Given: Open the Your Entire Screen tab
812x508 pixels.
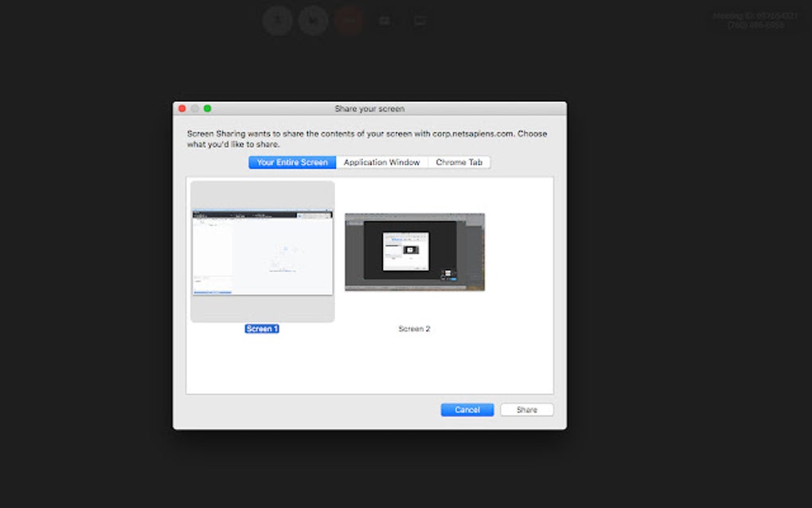Looking at the screenshot, I should pos(291,162).
